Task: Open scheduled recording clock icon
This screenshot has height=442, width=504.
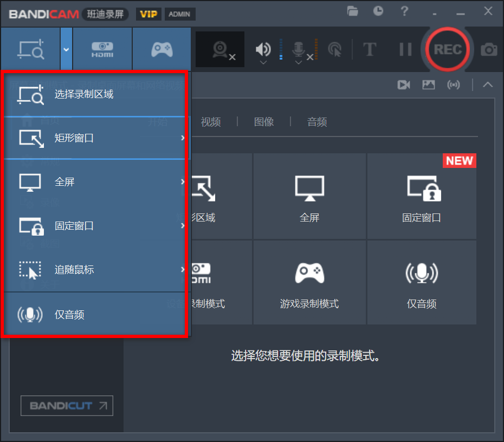Action: [378, 11]
